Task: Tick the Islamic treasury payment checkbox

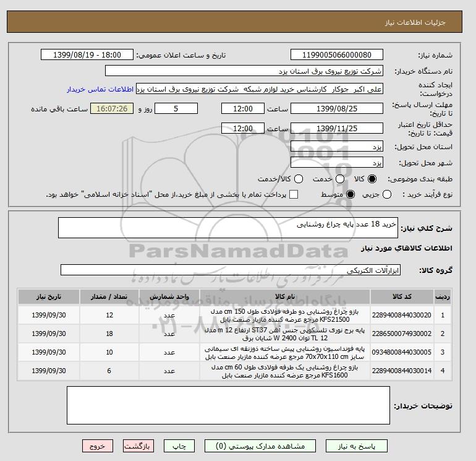Action: point(294,194)
